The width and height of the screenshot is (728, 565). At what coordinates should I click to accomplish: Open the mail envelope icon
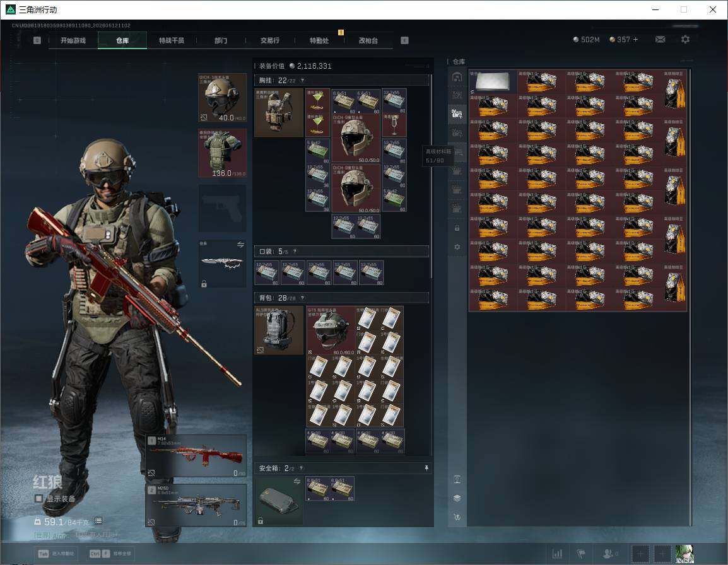click(x=660, y=40)
